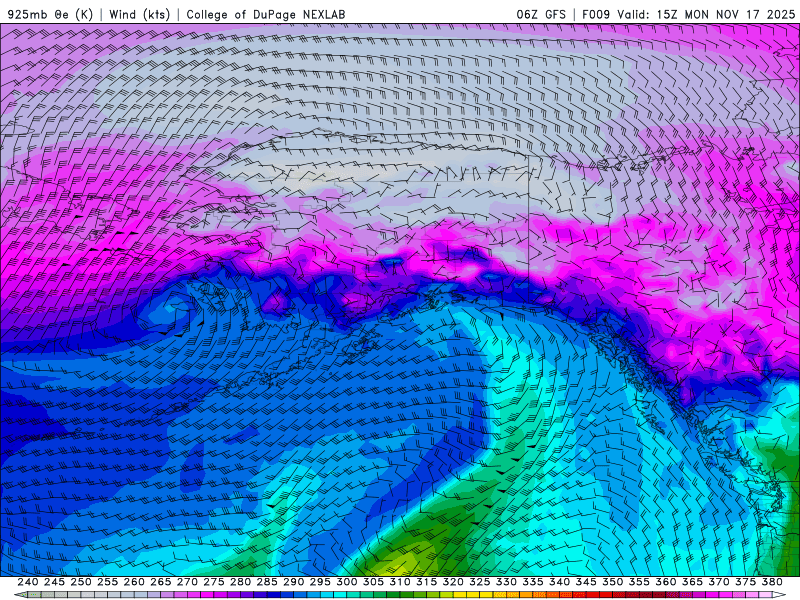Click the "Wind (kts)" header label

139,14
